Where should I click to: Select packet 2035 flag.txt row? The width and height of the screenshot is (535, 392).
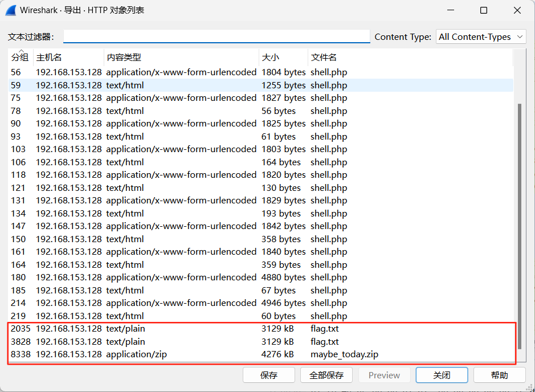pyautogui.click(x=324, y=329)
